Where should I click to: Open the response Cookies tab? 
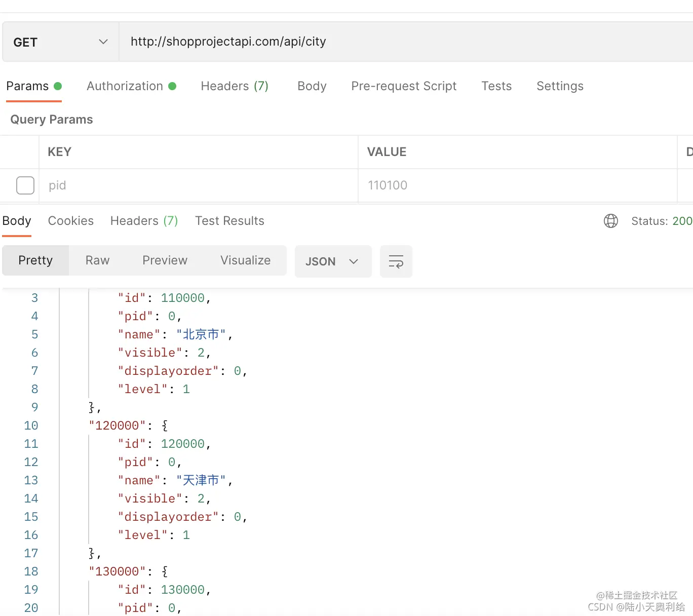tap(71, 221)
